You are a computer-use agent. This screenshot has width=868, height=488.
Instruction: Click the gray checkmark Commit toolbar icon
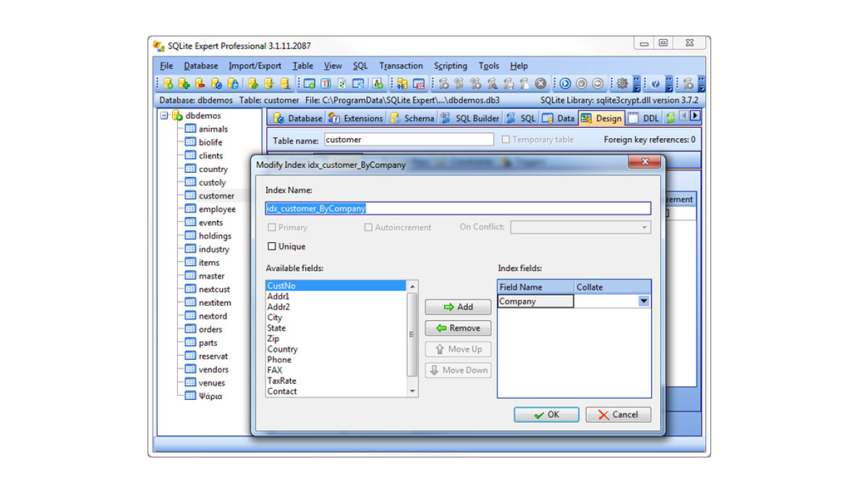point(581,83)
